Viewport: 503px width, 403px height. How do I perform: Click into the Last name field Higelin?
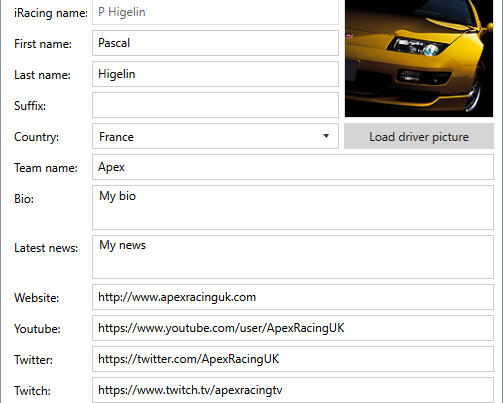pos(215,74)
